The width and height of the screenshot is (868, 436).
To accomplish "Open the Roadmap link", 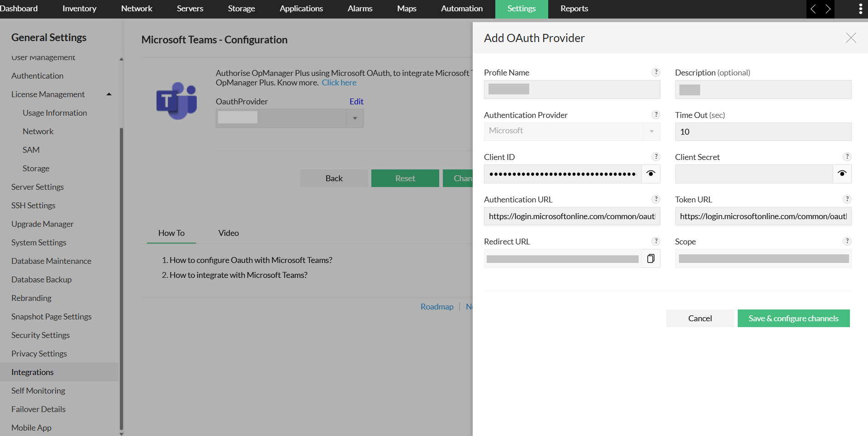I will coord(437,307).
